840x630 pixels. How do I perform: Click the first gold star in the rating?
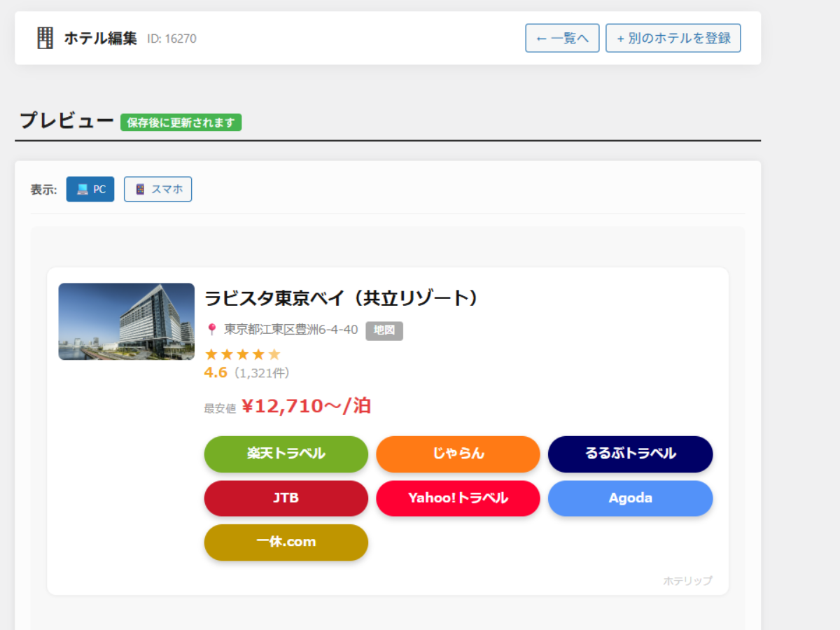(212, 354)
